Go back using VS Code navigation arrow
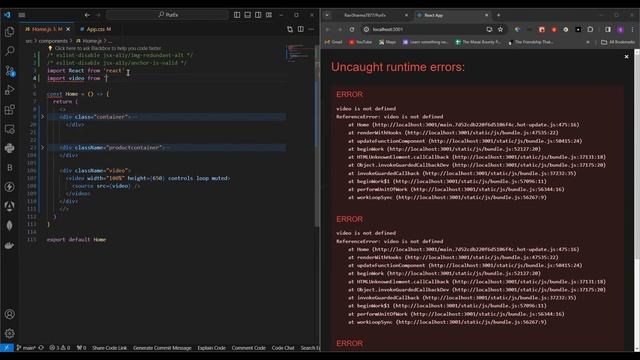The height and width of the screenshot is (360, 640). tap(87, 15)
